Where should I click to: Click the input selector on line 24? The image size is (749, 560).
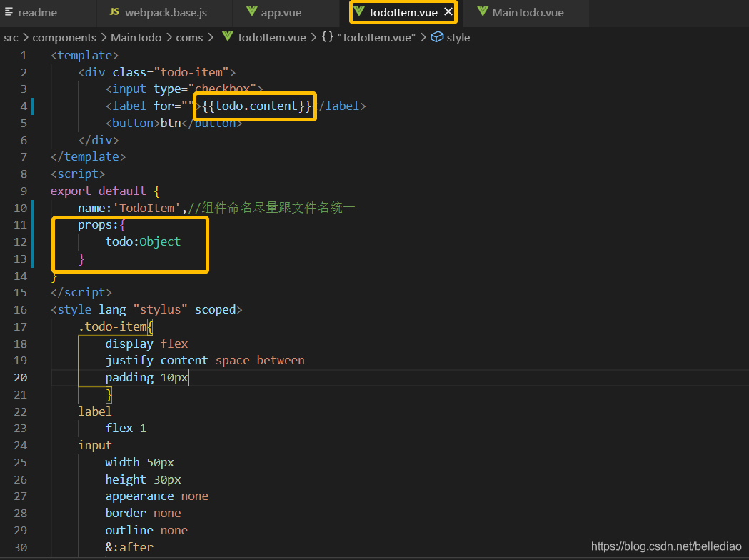pyautogui.click(x=95, y=446)
